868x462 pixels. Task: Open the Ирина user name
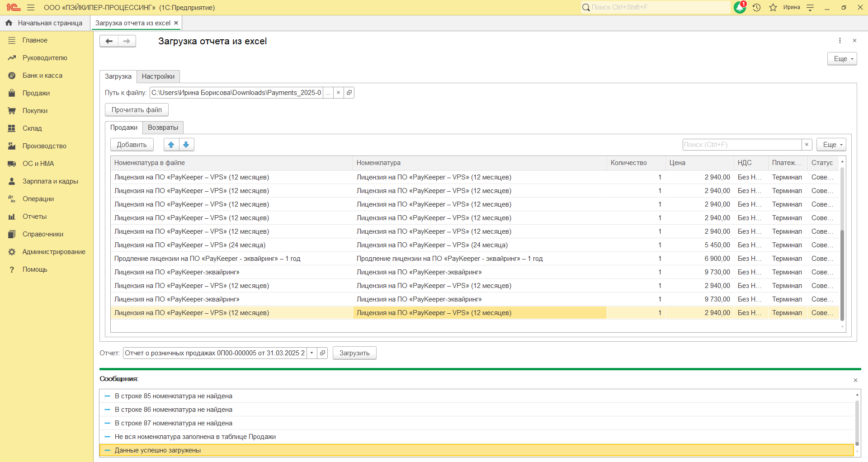792,7
